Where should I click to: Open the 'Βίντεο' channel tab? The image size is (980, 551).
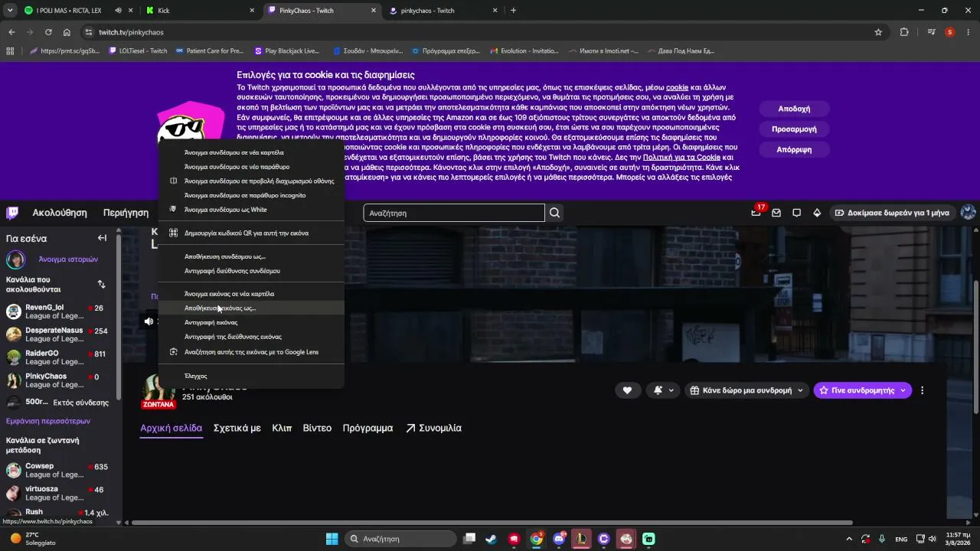click(x=317, y=428)
